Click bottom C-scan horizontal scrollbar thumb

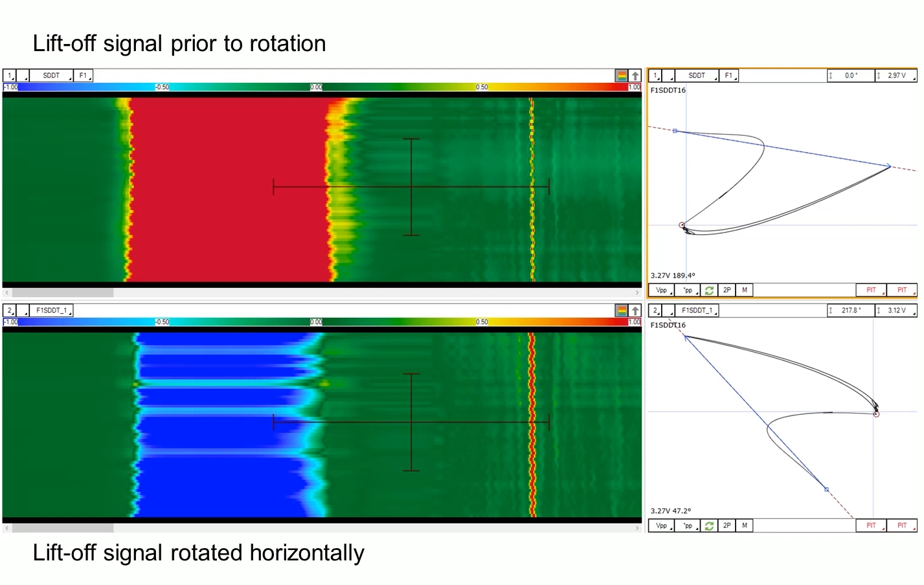(x=63, y=528)
